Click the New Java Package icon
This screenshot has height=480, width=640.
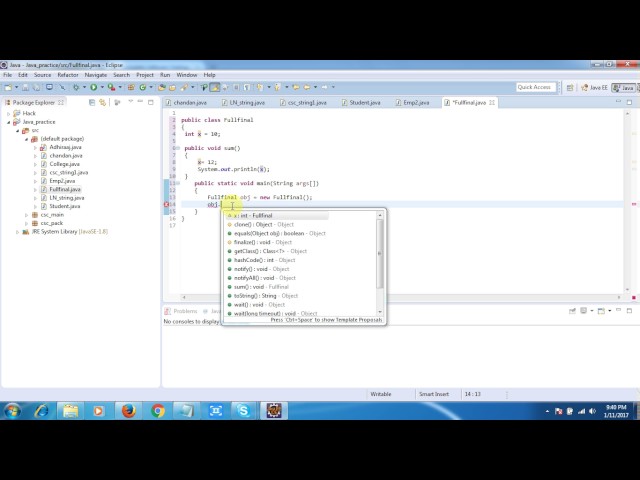coord(131,87)
